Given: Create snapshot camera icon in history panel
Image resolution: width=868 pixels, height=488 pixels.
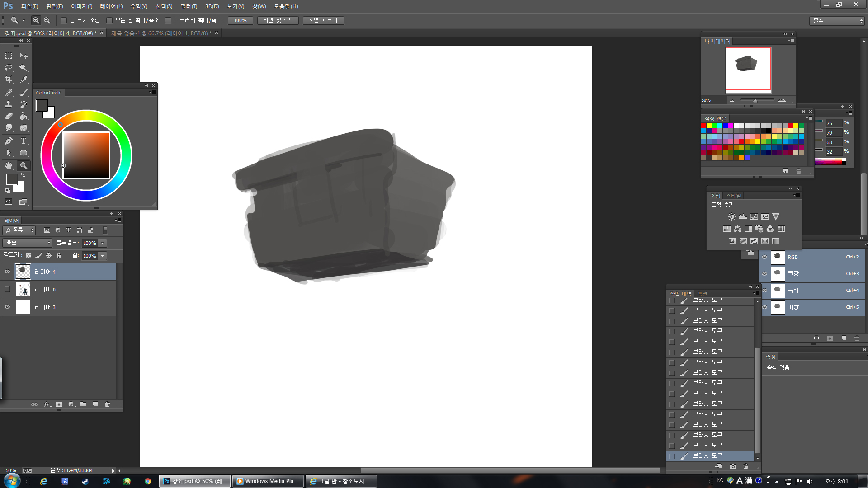Looking at the screenshot, I should (x=733, y=466).
